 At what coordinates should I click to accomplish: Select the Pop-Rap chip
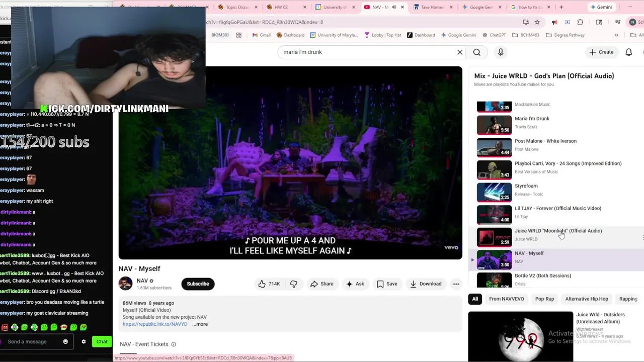tap(544, 299)
